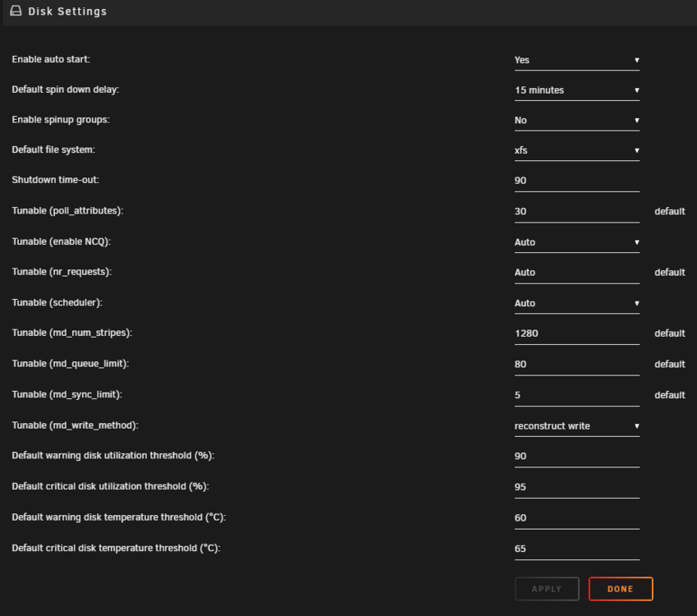Viewport: 697px width, 616px height.
Task: Open the Tunable enable NCQ dropdown
Action: tap(577, 242)
